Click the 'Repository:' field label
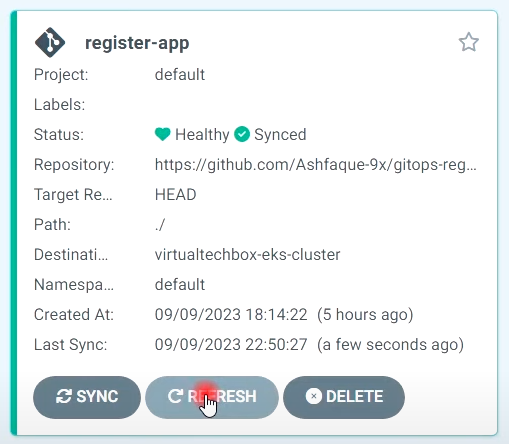This screenshot has width=509, height=444. (x=74, y=165)
